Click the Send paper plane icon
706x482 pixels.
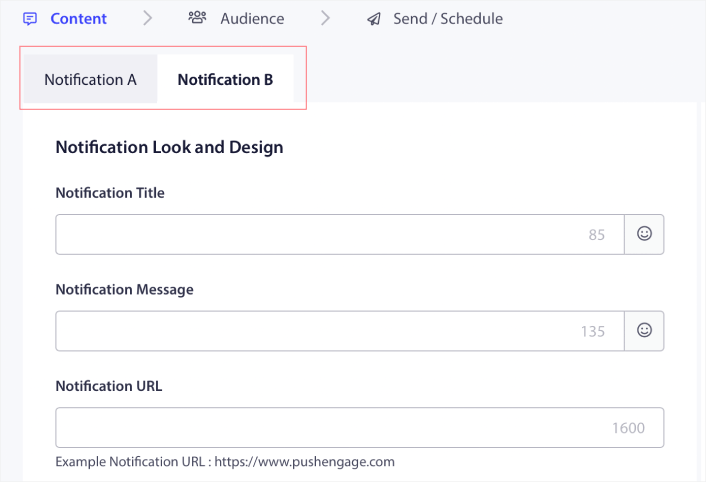(374, 19)
